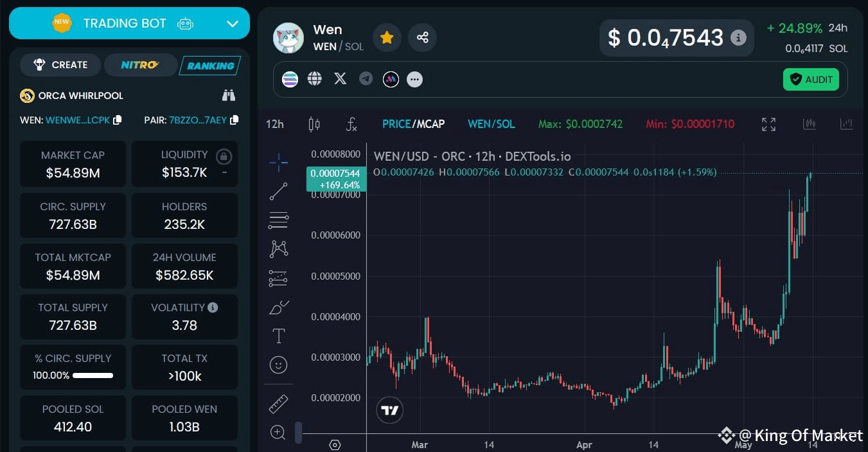Toggle the WEN/SOL pair denomination

492,124
